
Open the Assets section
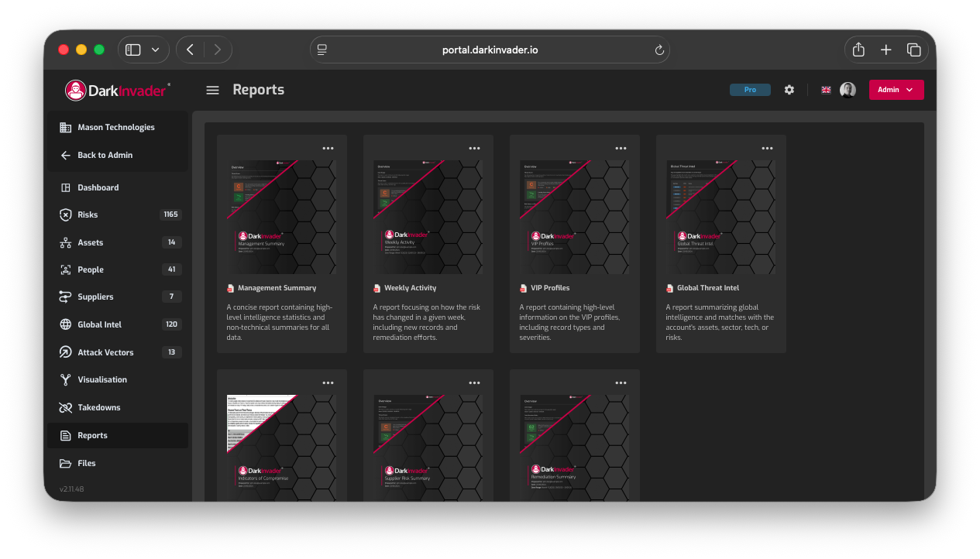click(x=118, y=242)
